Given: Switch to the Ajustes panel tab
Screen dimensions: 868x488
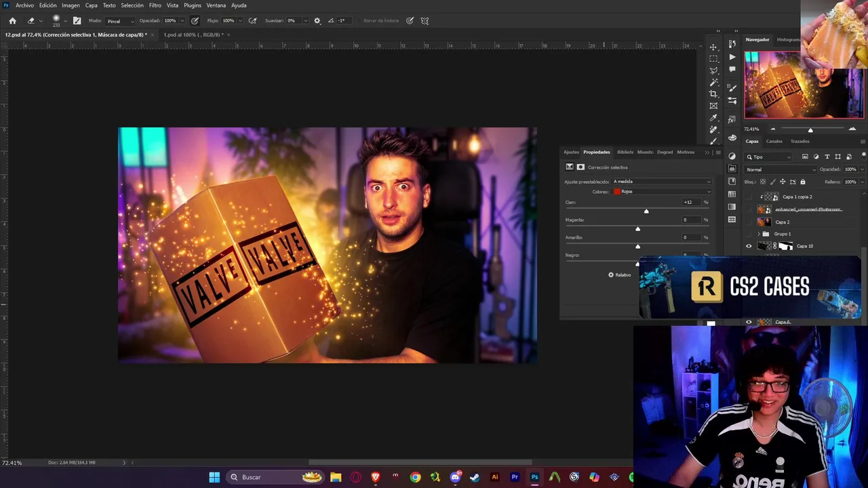Looking at the screenshot, I should point(571,152).
